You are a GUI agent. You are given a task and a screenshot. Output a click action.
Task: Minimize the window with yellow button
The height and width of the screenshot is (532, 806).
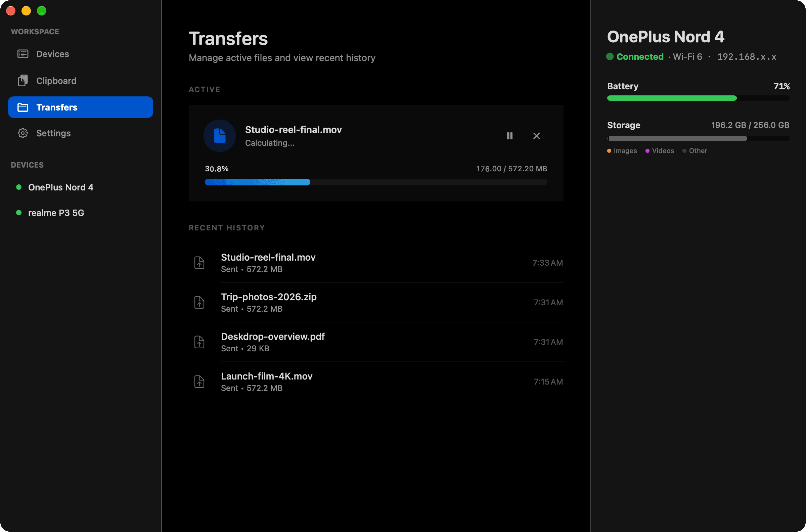[26, 11]
